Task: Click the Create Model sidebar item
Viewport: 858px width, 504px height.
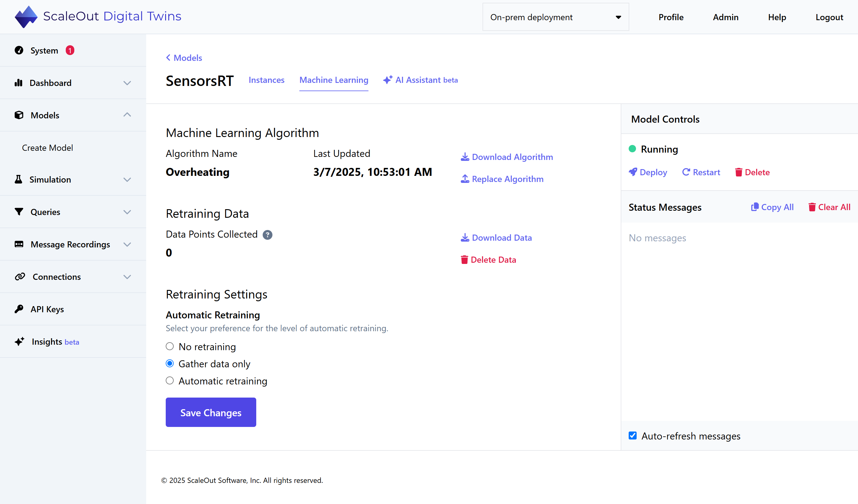Action: pyautogui.click(x=47, y=147)
